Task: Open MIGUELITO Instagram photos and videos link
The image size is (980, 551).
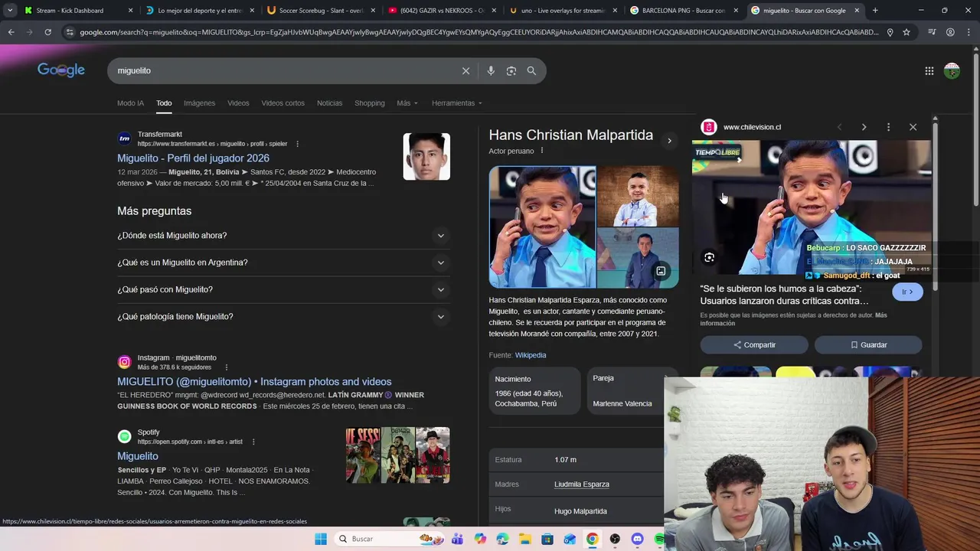Action: click(254, 382)
